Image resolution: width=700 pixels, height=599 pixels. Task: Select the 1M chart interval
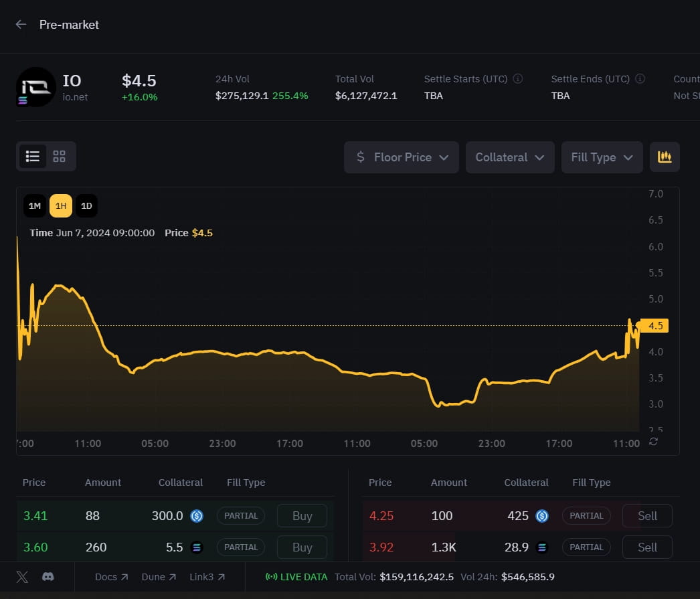35,206
